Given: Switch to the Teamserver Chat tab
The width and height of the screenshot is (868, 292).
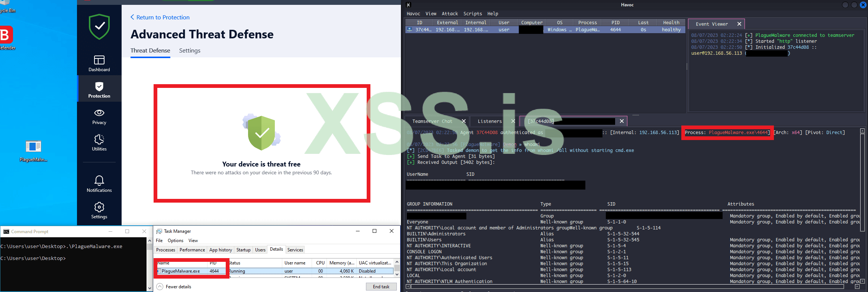Looking at the screenshot, I should tap(432, 121).
